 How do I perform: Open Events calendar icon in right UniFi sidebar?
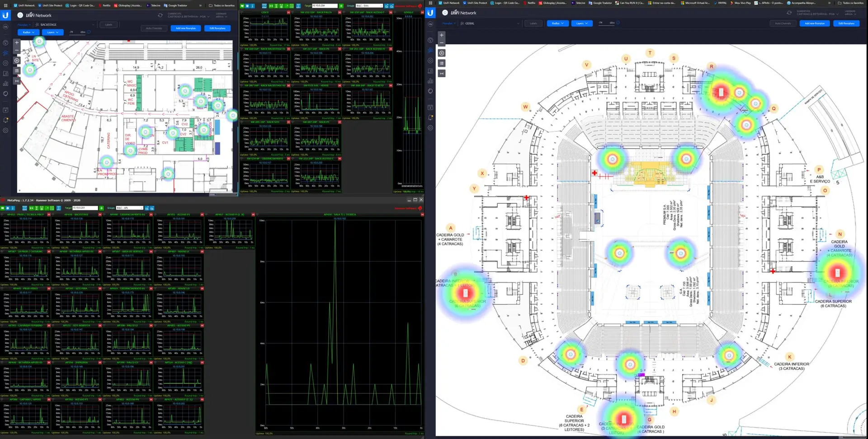click(430, 107)
